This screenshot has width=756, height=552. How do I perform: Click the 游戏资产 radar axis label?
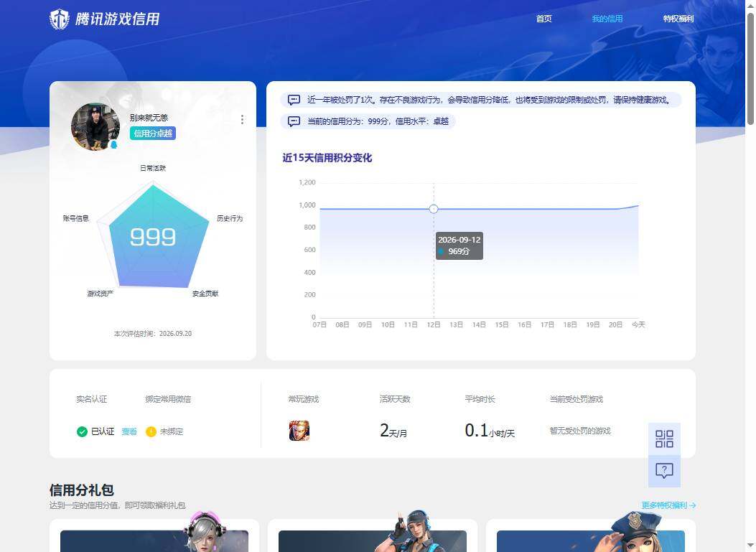(x=100, y=294)
